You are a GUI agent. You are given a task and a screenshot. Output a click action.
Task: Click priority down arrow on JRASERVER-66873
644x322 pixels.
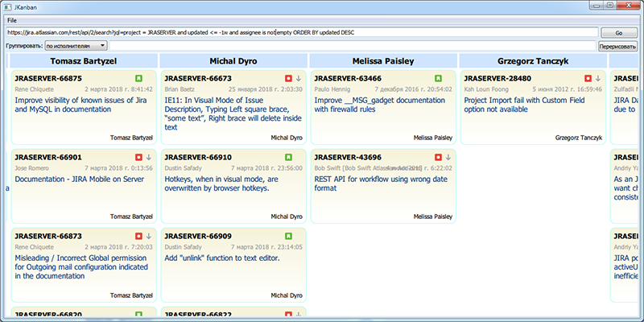[149, 236]
